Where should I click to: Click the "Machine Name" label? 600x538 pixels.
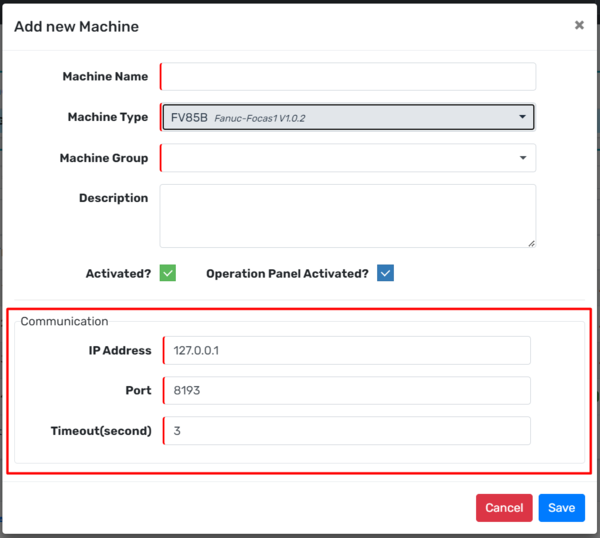(105, 77)
